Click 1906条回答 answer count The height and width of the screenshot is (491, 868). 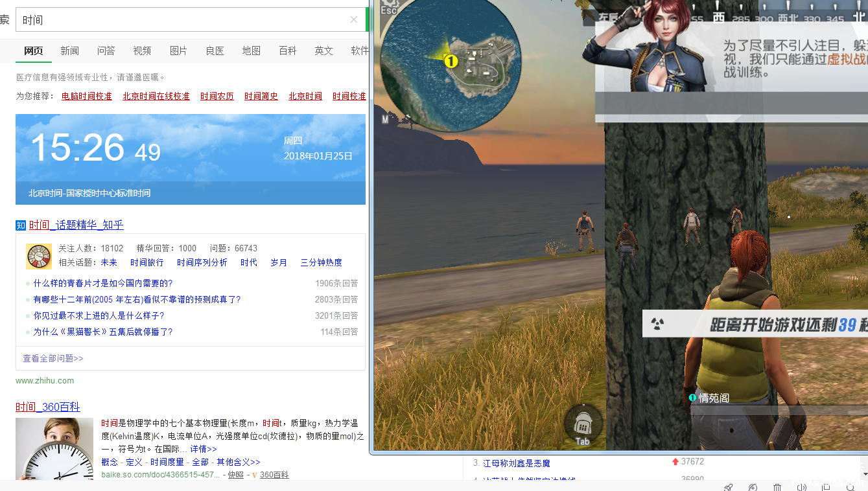(336, 283)
